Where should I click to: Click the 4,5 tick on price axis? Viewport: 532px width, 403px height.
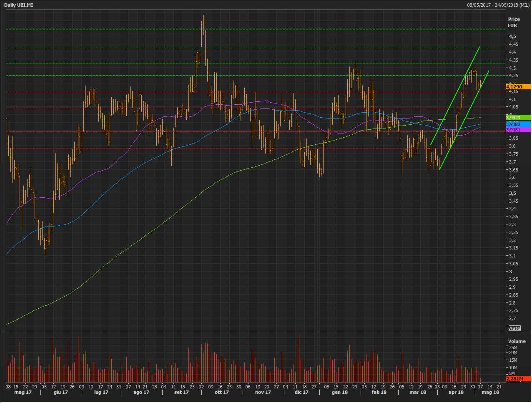[x=512, y=36]
